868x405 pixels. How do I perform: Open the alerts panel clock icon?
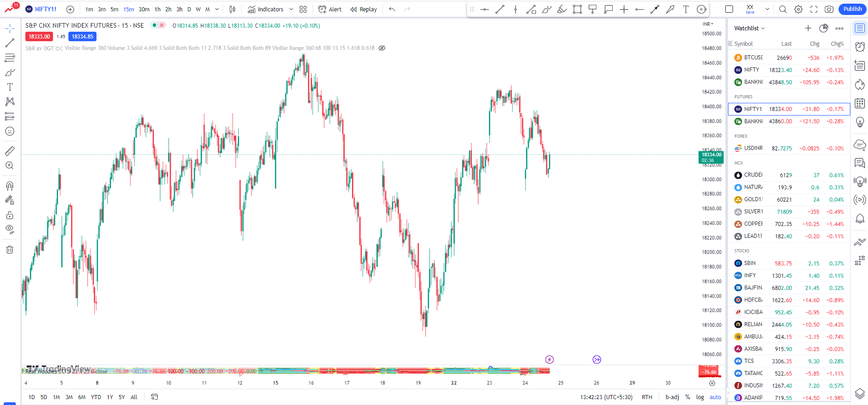(859, 47)
